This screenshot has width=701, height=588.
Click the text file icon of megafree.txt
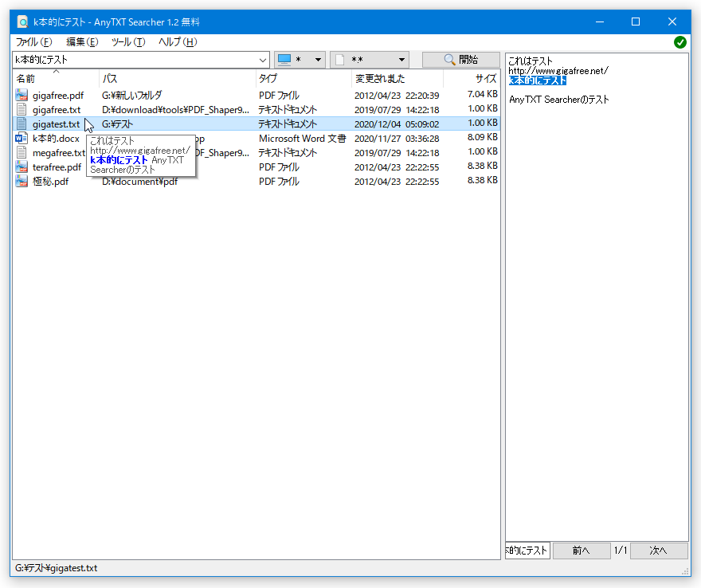(22, 152)
